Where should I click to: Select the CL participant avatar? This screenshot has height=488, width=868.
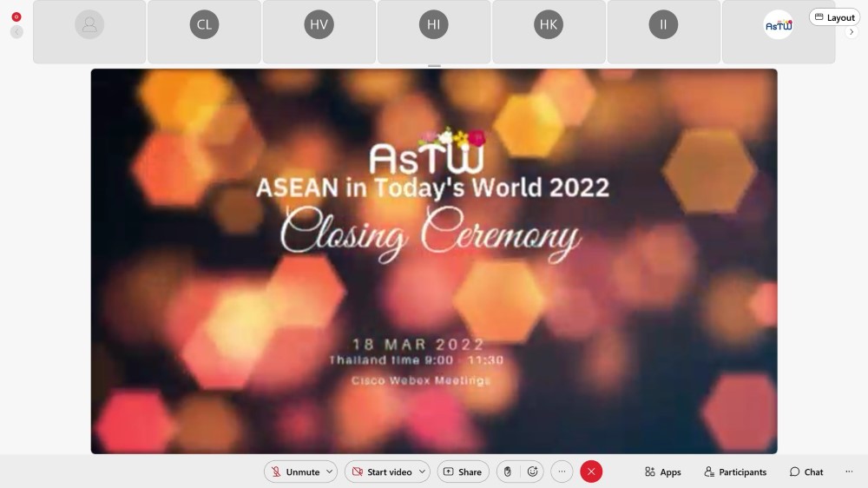[x=204, y=25]
